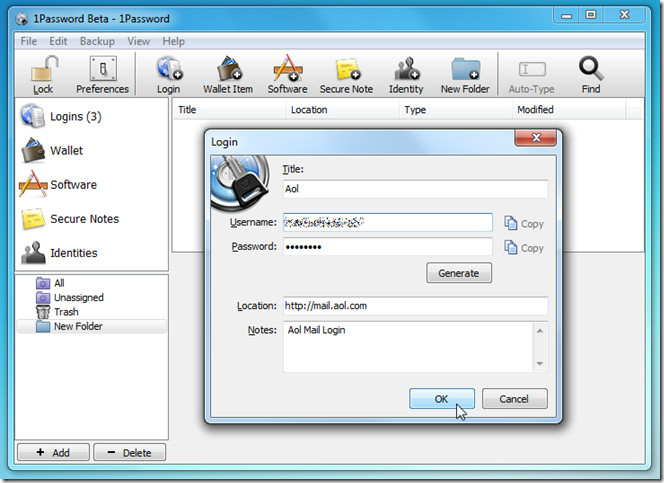Copy the password with its Copy icon
The image size is (664, 483).
(523, 248)
